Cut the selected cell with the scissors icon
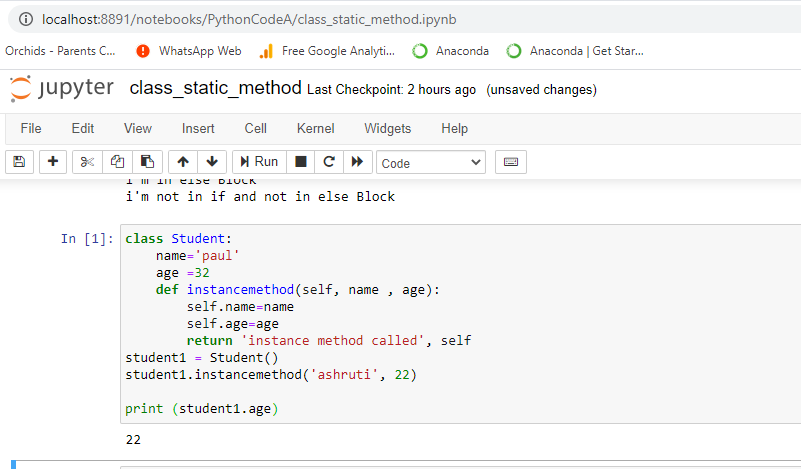801x469 pixels. 87,162
